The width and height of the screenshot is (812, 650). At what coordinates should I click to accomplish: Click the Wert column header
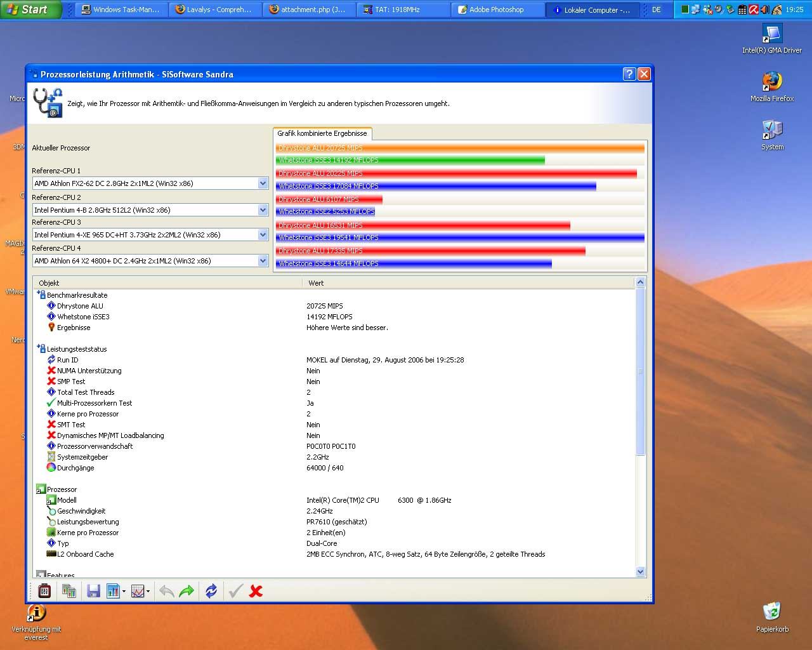(469, 283)
